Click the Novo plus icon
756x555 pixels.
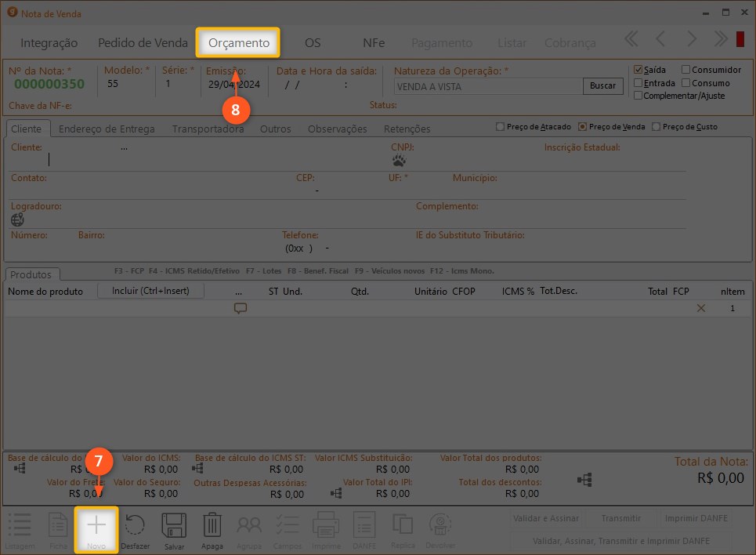[x=96, y=527]
